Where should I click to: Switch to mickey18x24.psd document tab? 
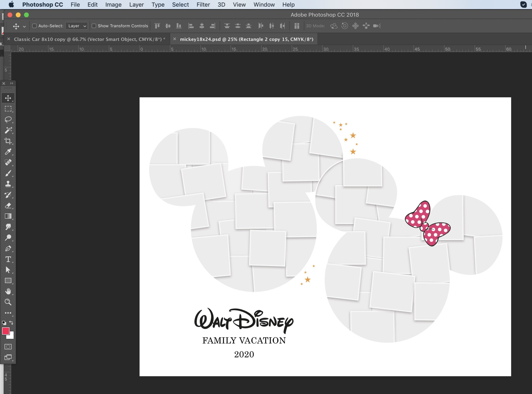pos(247,39)
